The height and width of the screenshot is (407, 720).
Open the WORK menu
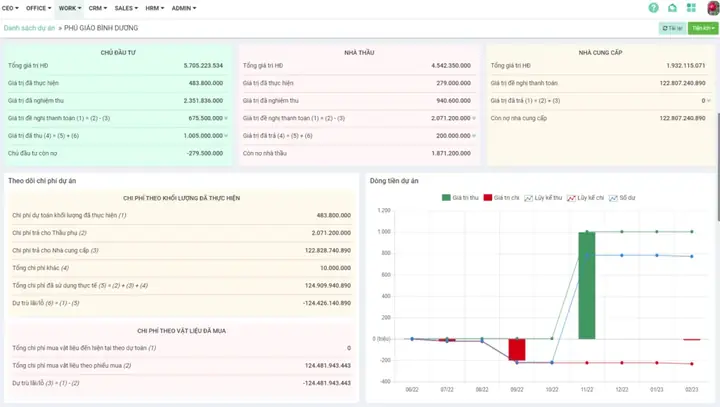(x=70, y=8)
